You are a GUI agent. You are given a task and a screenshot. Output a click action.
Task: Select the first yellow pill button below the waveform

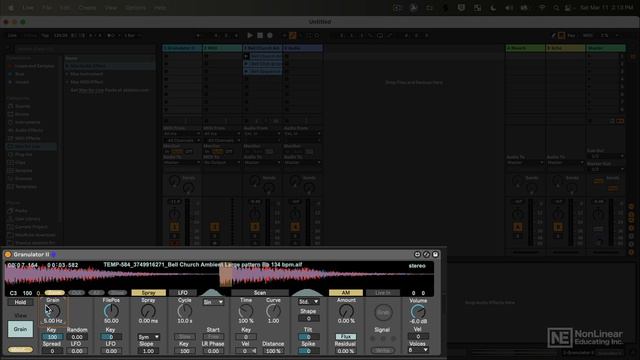pyautogui.click(x=54, y=293)
